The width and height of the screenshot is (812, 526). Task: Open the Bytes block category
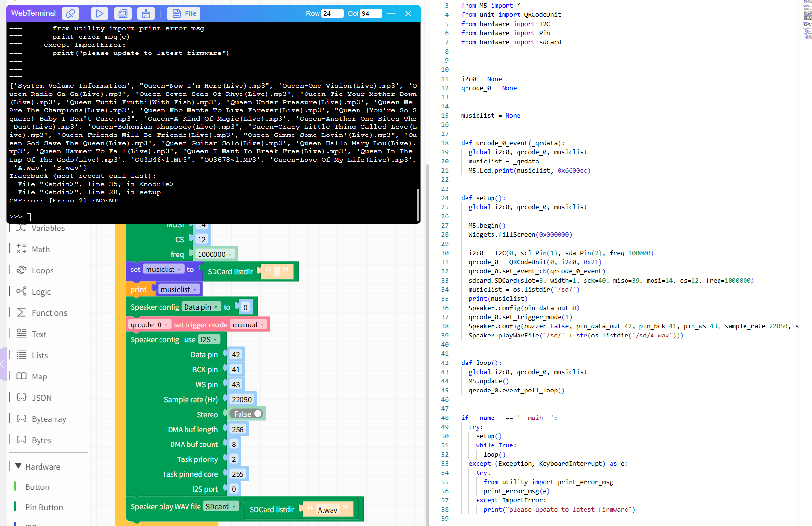coord(41,440)
